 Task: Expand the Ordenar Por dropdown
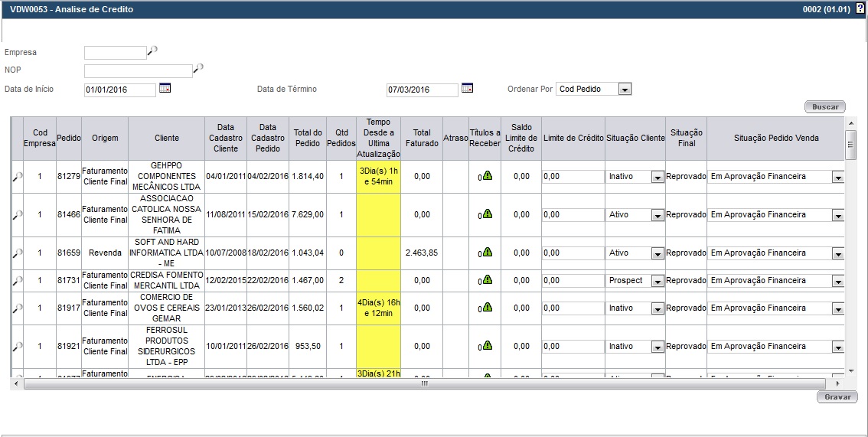pyautogui.click(x=625, y=90)
